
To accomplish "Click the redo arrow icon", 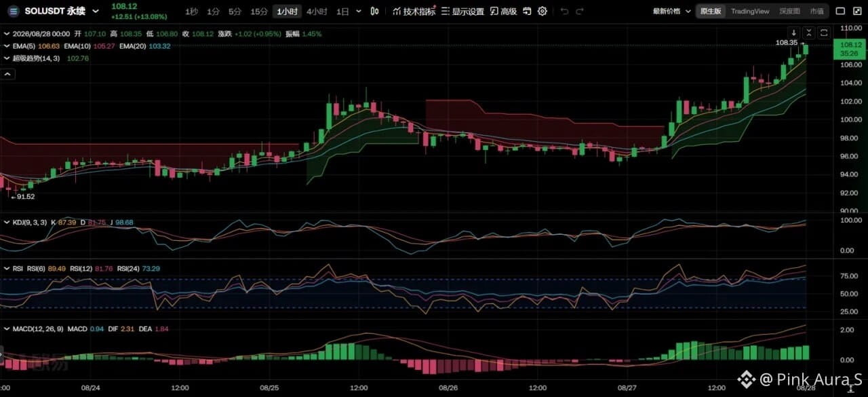I will pos(579,12).
